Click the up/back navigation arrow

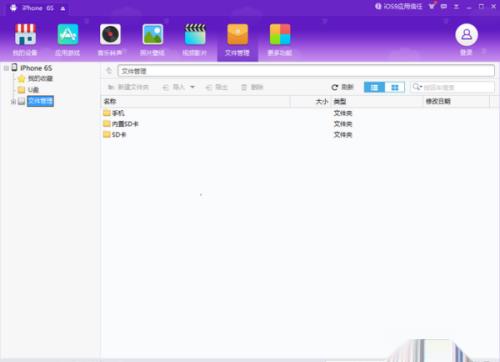click(x=109, y=71)
